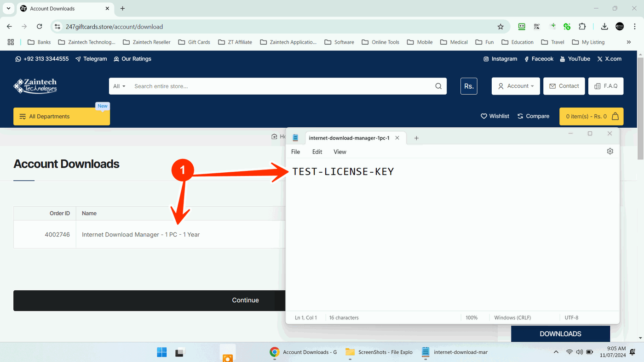Open the green robot-face extension in Chrome's toolbar
644x362 pixels.
pyautogui.click(x=522, y=27)
